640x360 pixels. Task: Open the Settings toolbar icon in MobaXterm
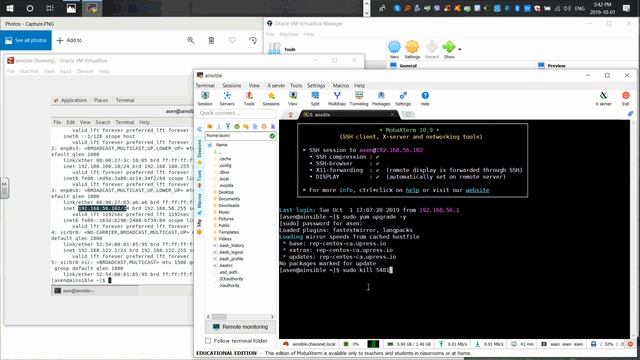pos(403,98)
